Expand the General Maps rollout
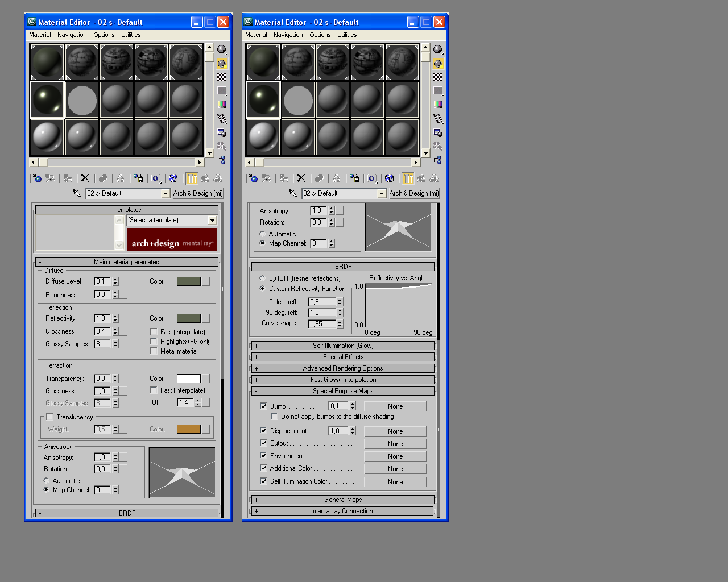Image resolution: width=728 pixels, height=582 pixels. pyautogui.click(x=343, y=500)
